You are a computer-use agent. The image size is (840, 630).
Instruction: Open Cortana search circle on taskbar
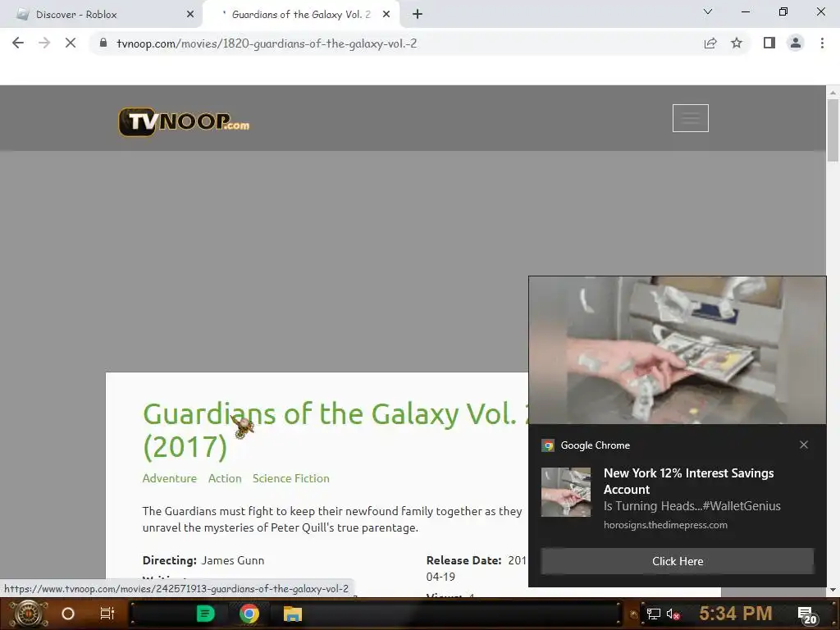click(x=68, y=614)
